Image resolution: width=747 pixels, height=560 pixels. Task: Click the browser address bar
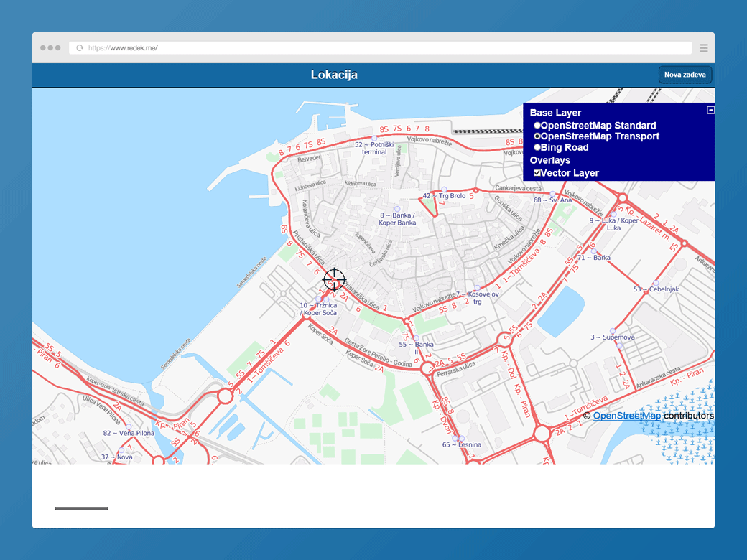tap(388, 48)
